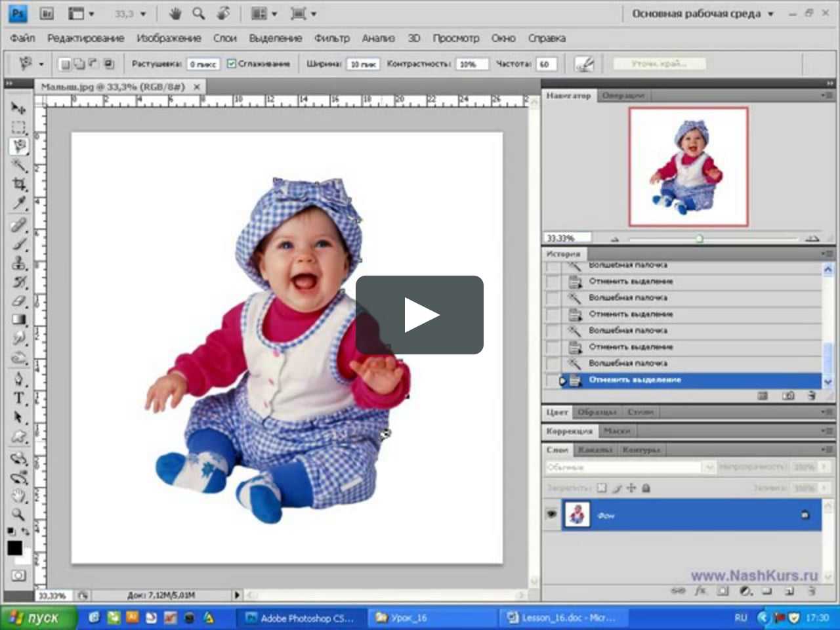840x630 pixels.
Task: Open status bar document info arrow
Action: [237, 595]
